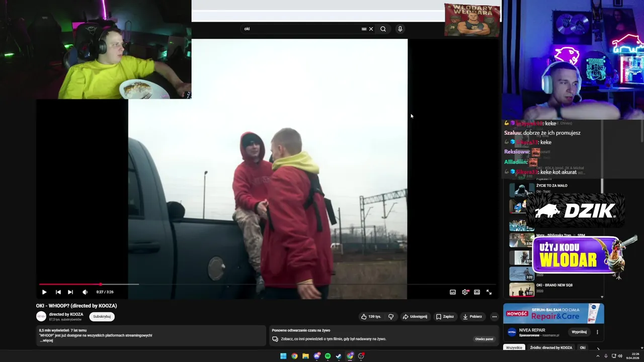
Task: Seek on the video progress bar
Action: coord(268,285)
